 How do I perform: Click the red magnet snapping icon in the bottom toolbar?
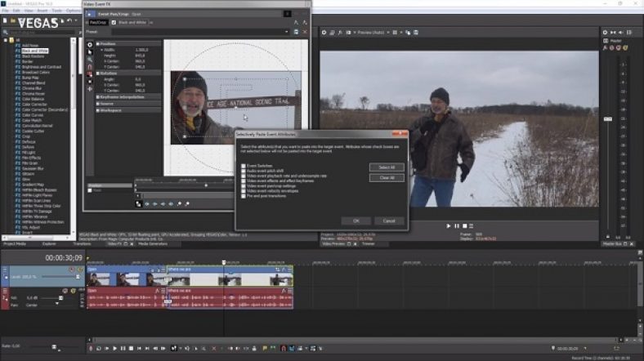283,348
